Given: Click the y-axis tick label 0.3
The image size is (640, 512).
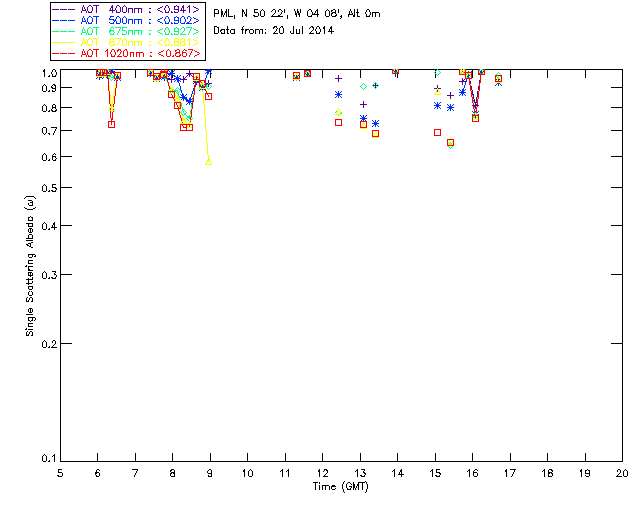Looking at the screenshot, I should pyautogui.click(x=49, y=275).
